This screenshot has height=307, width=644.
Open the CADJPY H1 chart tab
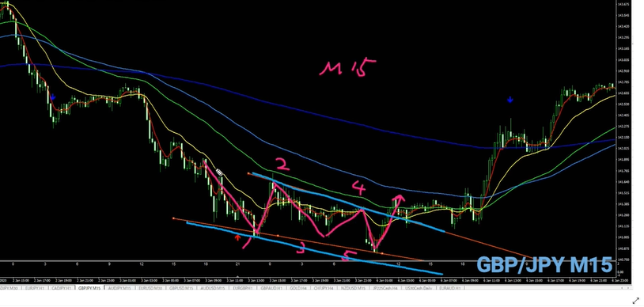[62, 289]
